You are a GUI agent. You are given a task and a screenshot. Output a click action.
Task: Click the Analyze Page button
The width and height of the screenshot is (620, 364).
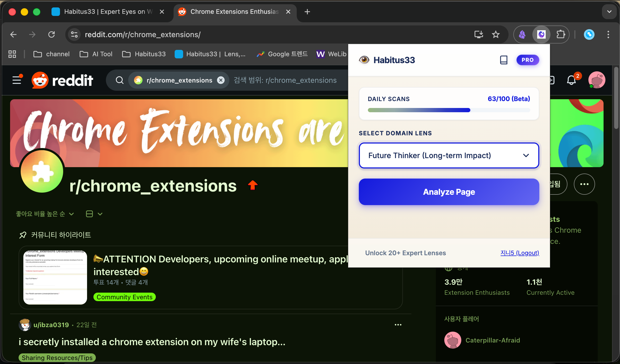tap(449, 192)
